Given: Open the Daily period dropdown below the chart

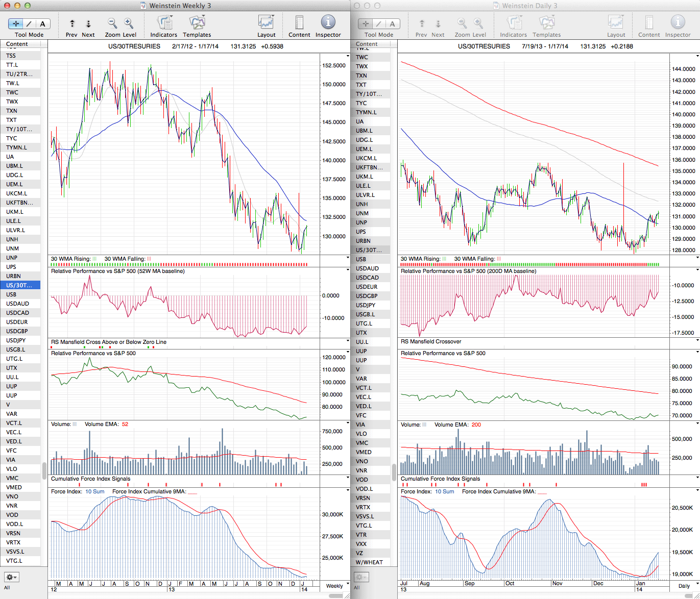Looking at the screenshot, I should (x=687, y=586).
